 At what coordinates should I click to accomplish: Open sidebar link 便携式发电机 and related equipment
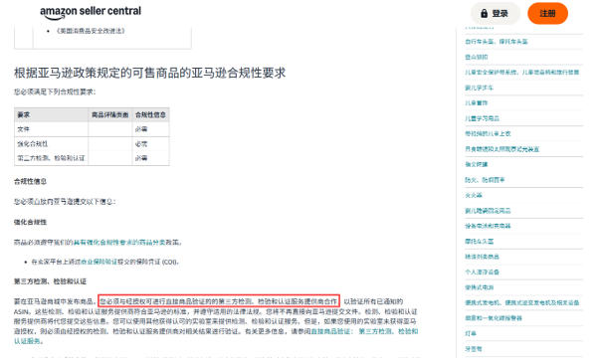pos(522,302)
